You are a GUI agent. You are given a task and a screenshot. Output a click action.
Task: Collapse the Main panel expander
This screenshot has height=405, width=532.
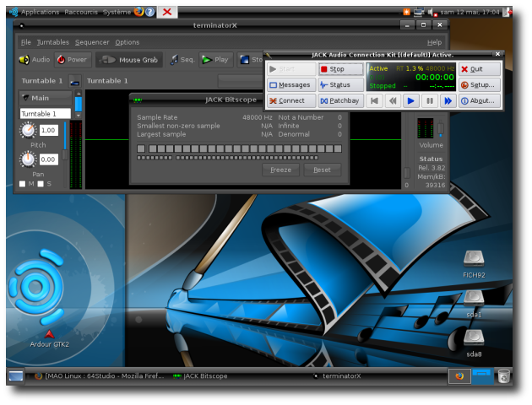pos(45,98)
